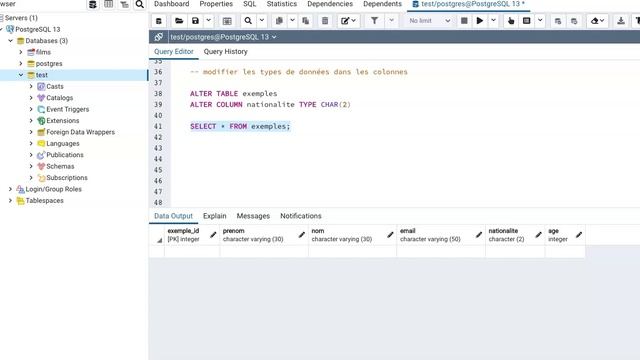Viewport: 640px width, 360px height.
Task: Switch to the Statistics tab
Action: click(x=282, y=4)
